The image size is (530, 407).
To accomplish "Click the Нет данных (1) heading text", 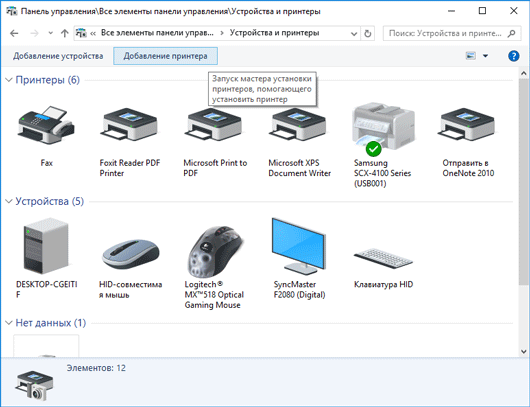I will coord(51,323).
